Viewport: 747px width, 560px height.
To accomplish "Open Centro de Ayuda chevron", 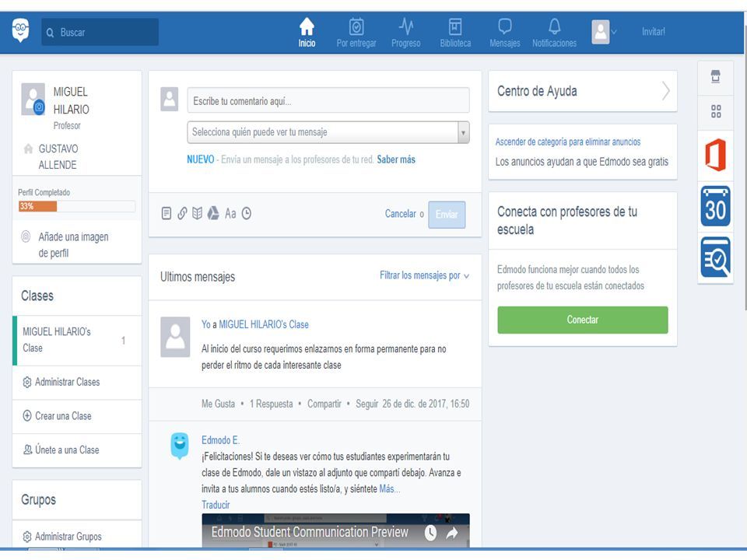I will (666, 91).
